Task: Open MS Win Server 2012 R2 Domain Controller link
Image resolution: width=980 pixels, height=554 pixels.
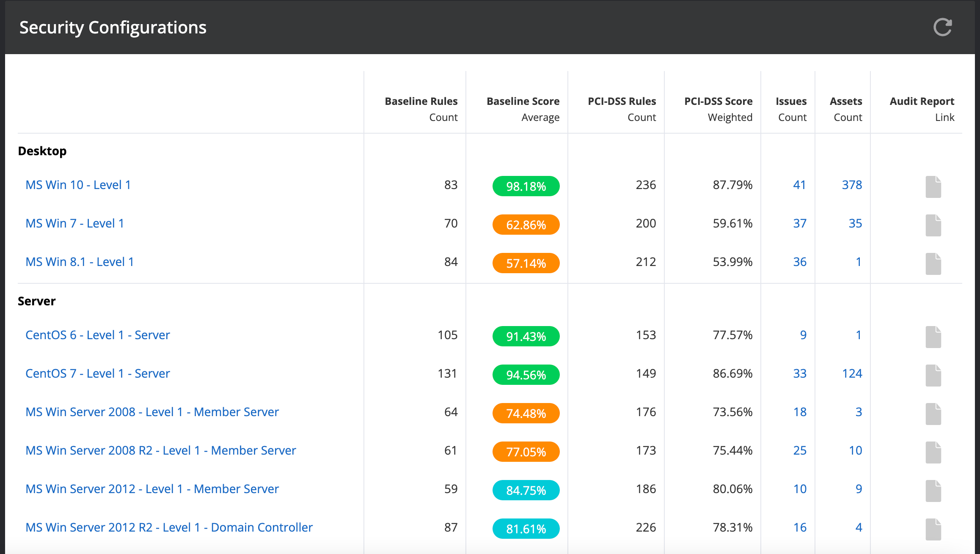Action: coord(169,527)
